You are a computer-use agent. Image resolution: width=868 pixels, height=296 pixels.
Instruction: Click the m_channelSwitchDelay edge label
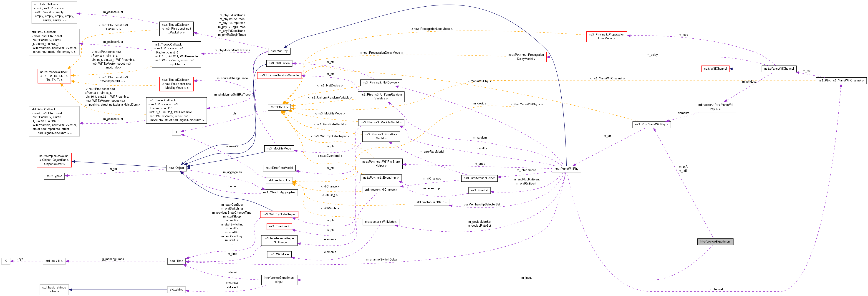click(x=381, y=260)
